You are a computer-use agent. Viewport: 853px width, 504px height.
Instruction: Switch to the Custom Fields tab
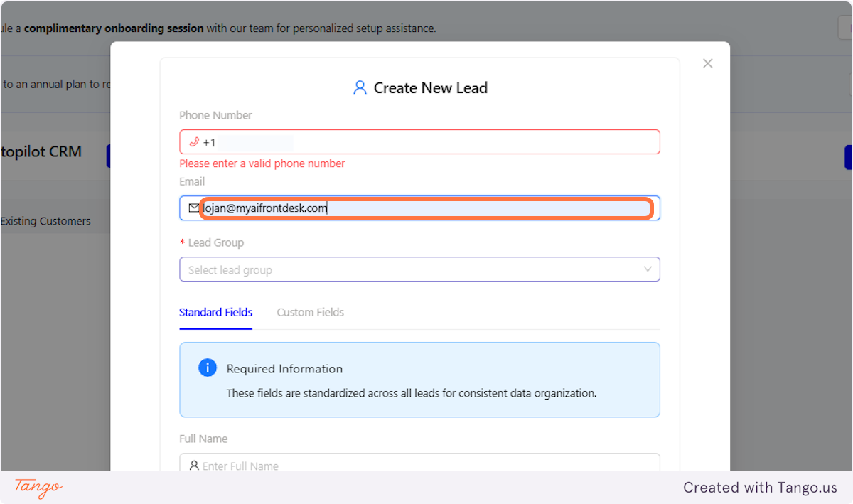310,312
